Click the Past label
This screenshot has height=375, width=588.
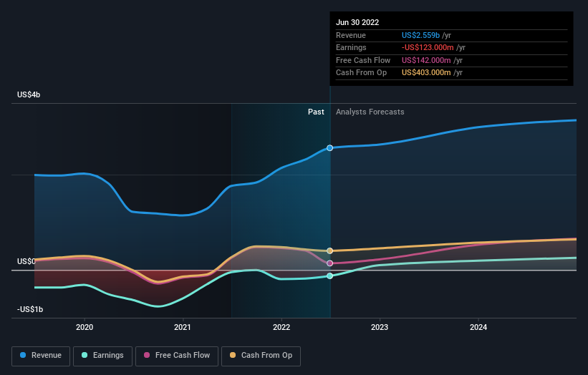316,112
